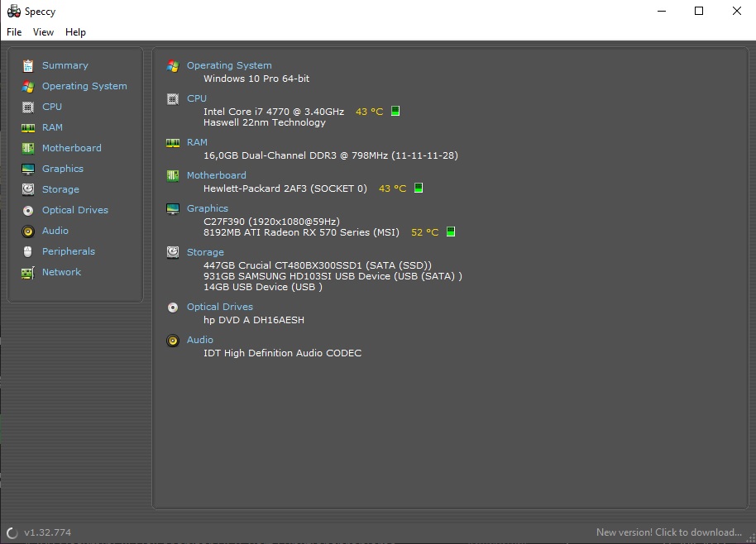Screen dimensions: 756x544
Task: Click 'Intel Core i7 4770 @ 3.40GHz' text
Action: click(x=274, y=112)
